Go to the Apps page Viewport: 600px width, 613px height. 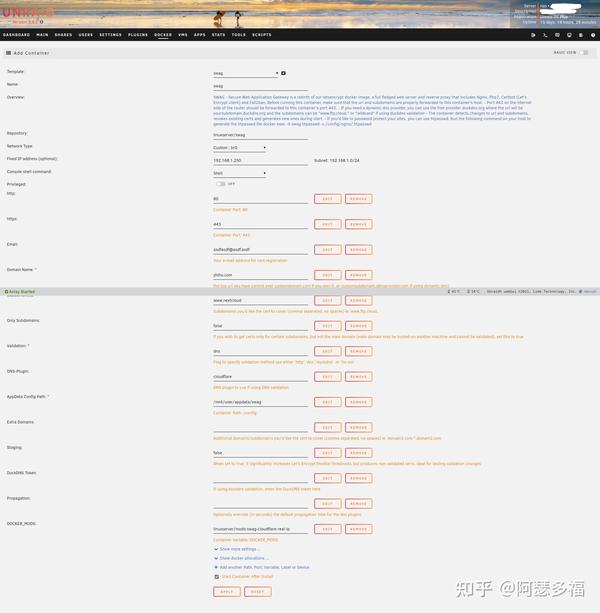tap(200, 35)
